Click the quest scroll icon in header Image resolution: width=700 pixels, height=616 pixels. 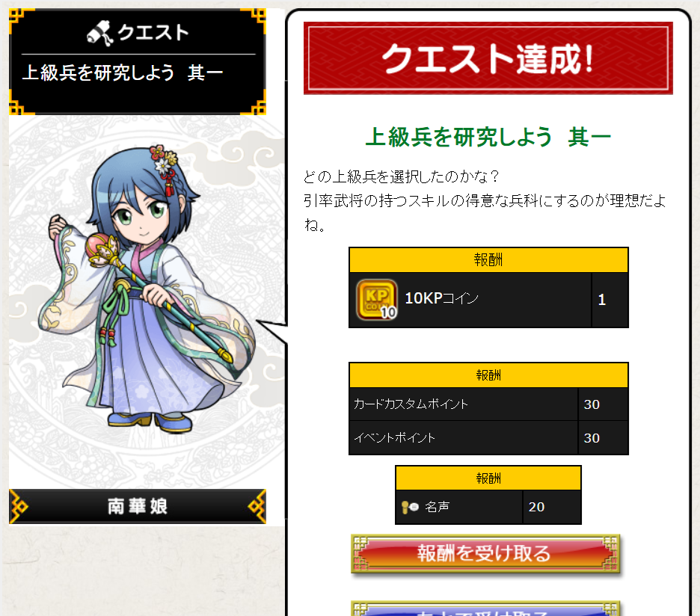click(x=99, y=33)
